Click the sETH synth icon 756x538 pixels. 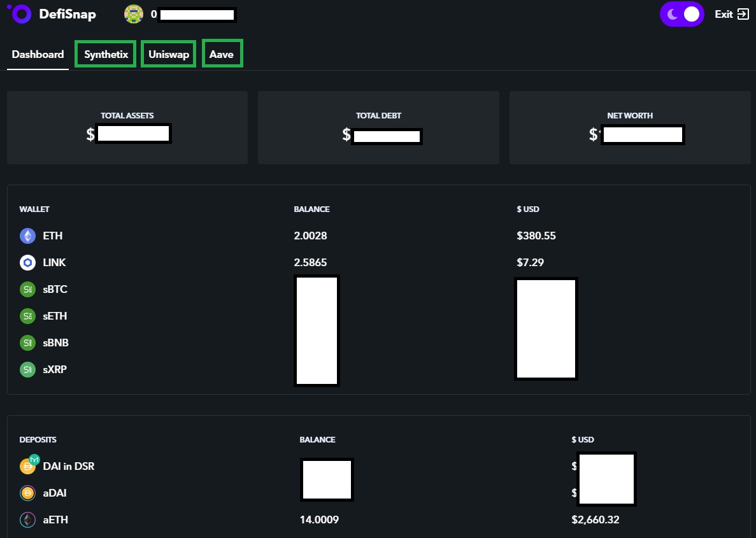coord(27,316)
